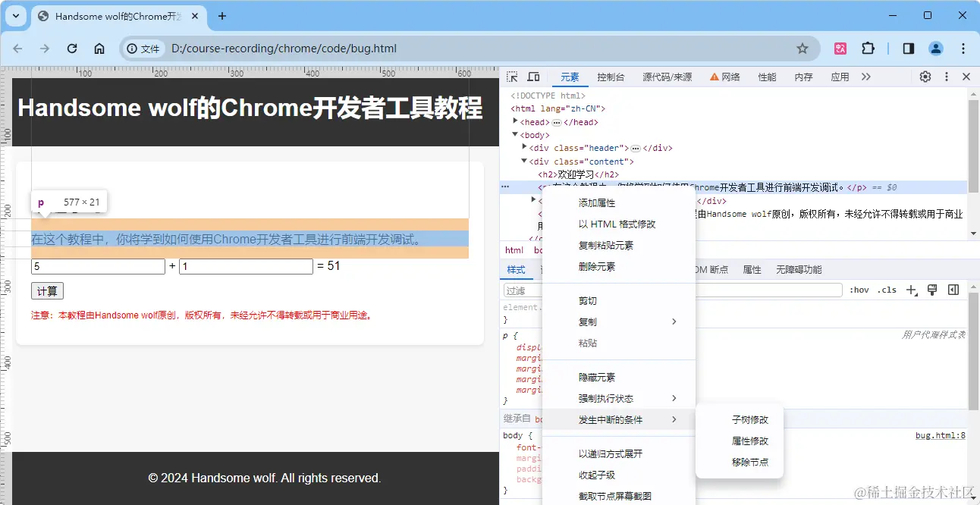Open tab search dropdown arrow
Viewport: 980px width, 505px height.
[x=15, y=16]
